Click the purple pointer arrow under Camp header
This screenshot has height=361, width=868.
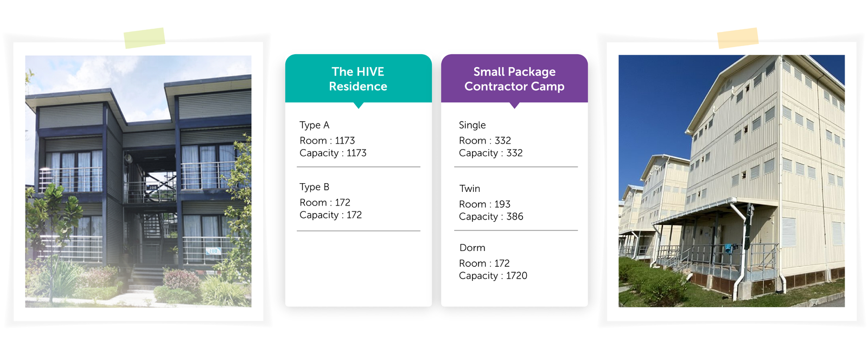tap(515, 105)
